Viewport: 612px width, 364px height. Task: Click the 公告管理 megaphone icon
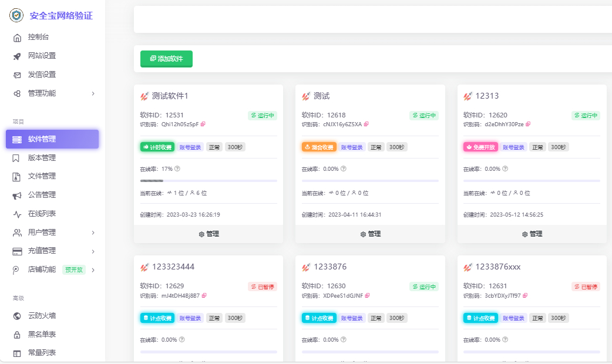(x=18, y=195)
